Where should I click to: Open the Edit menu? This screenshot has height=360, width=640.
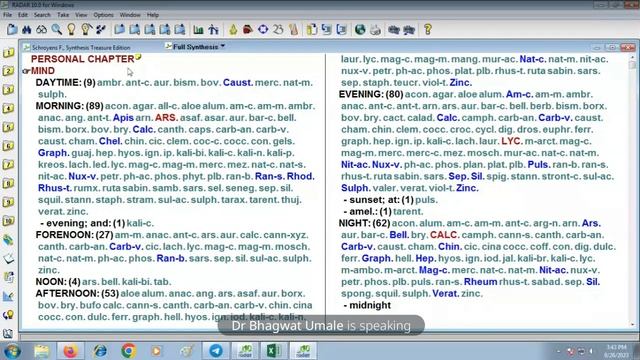pyautogui.click(x=23, y=15)
